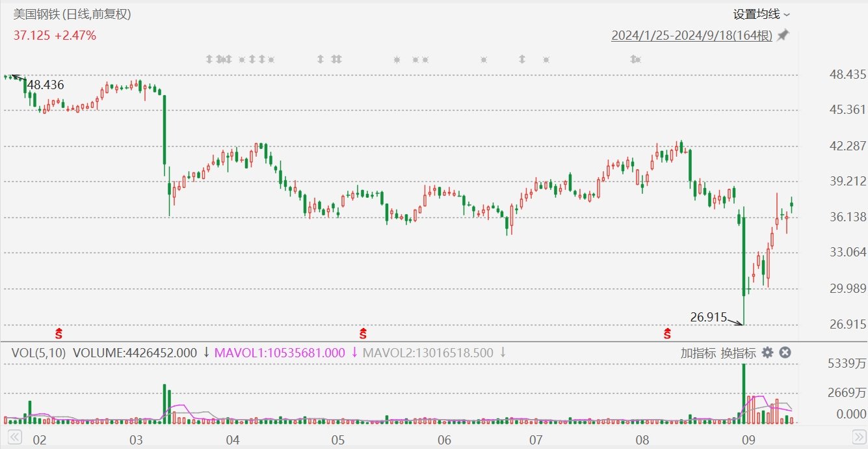Click the 48.436 highest price label

pyautogui.click(x=46, y=85)
